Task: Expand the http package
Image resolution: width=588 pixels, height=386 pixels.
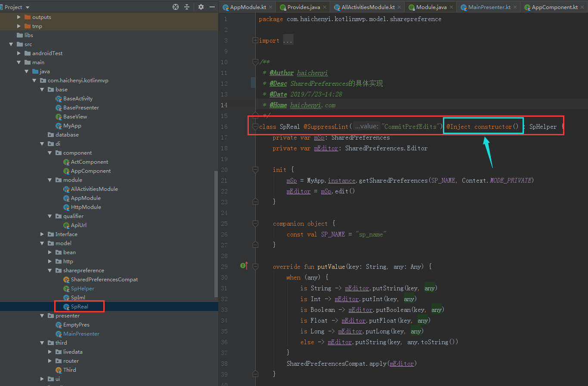Action: (50, 261)
